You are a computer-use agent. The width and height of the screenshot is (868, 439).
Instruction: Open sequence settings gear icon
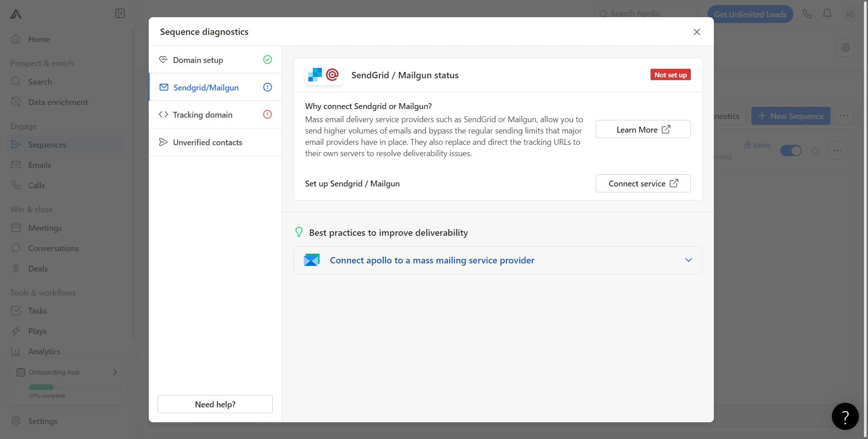[x=846, y=47]
